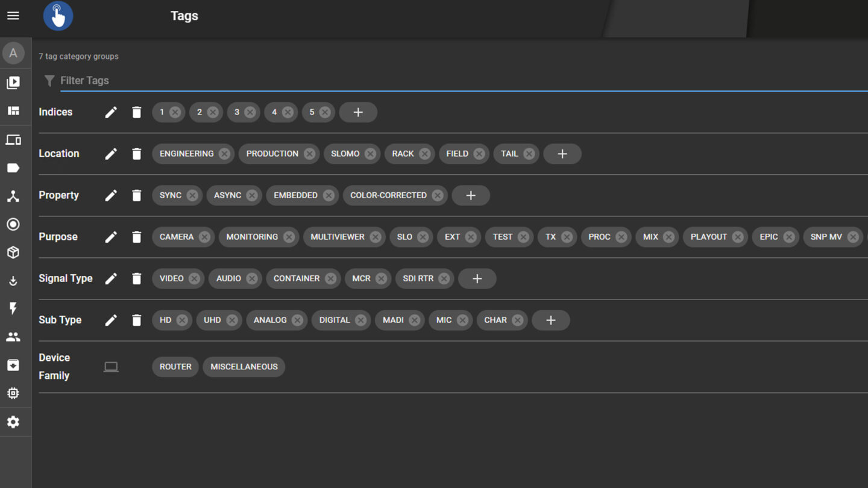Viewport: 868px width, 488px height.
Task: Edit the Property tag category
Action: (111, 195)
